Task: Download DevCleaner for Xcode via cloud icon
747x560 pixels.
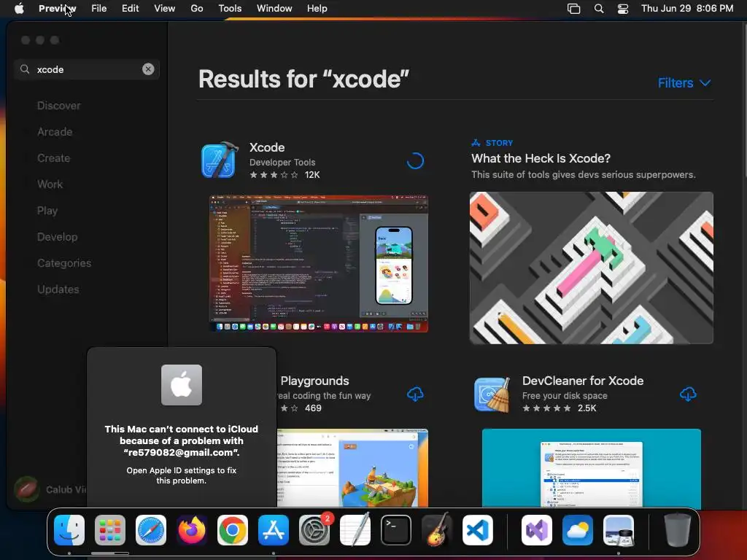Action: pos(688,394)
